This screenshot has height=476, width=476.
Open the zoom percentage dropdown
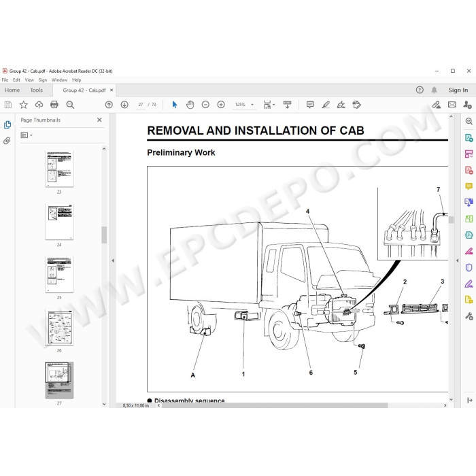coord(252,105)
